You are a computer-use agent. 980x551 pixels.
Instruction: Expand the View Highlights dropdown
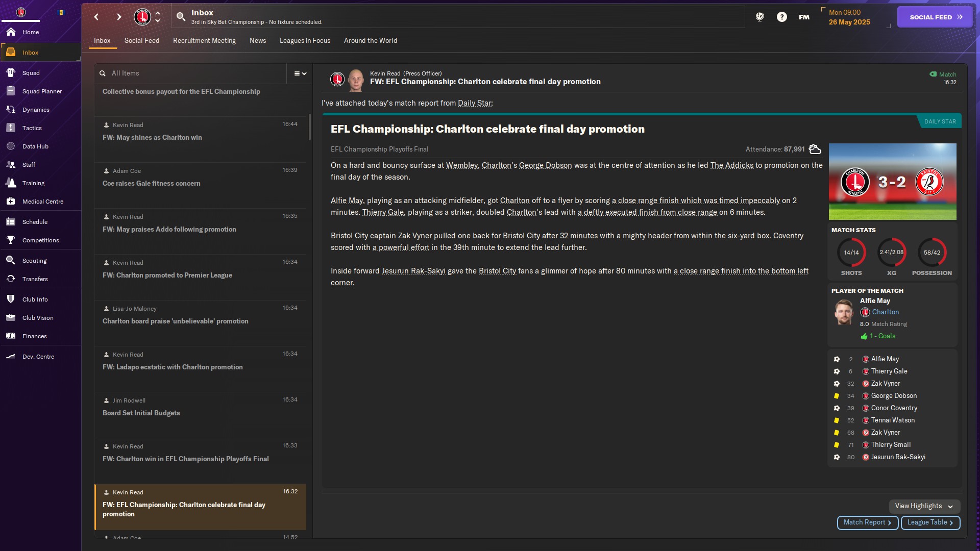tap(924, 506)
